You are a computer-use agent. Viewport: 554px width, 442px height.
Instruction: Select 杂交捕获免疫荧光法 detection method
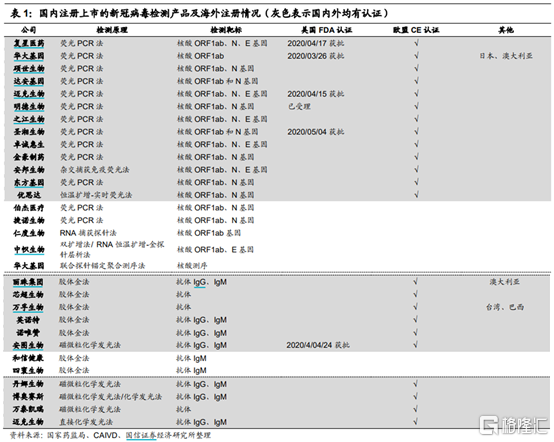95,170
